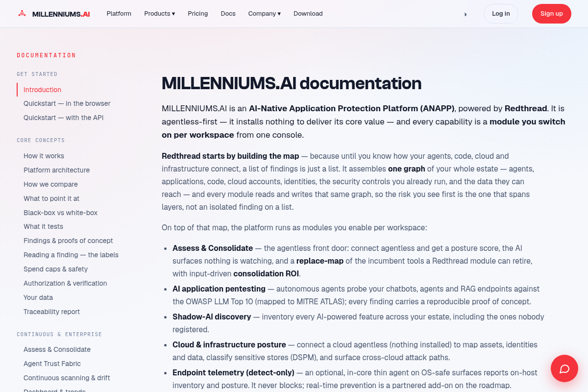
Task: Click the MILLENNIUMS.AI logo icon
Action: pos(22,14)
